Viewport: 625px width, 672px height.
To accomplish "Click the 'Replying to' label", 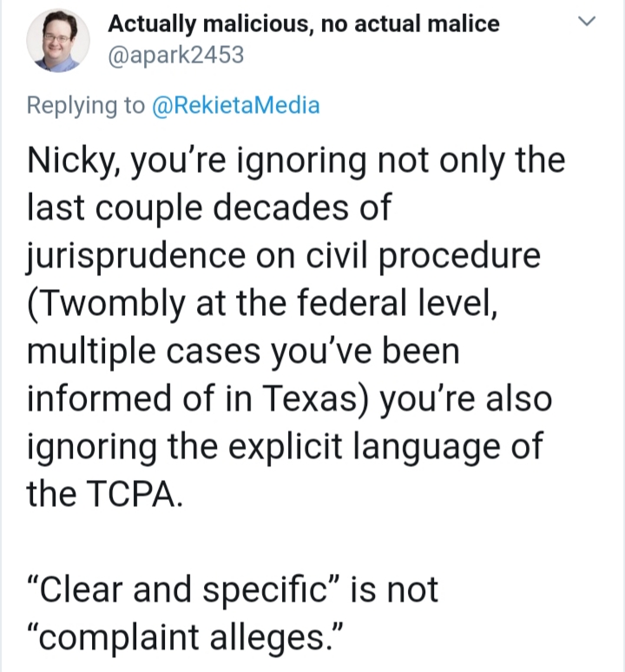I will pos(86,106).
